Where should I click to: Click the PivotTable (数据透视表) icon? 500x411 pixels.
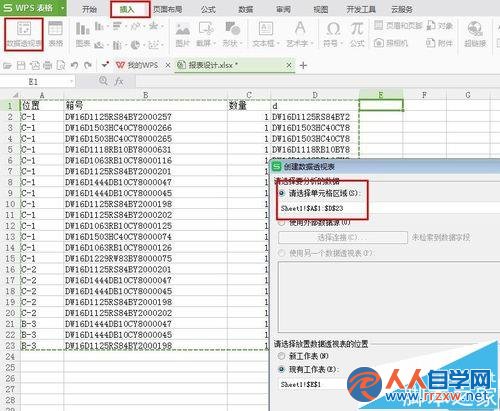click(x=24, y=34)
